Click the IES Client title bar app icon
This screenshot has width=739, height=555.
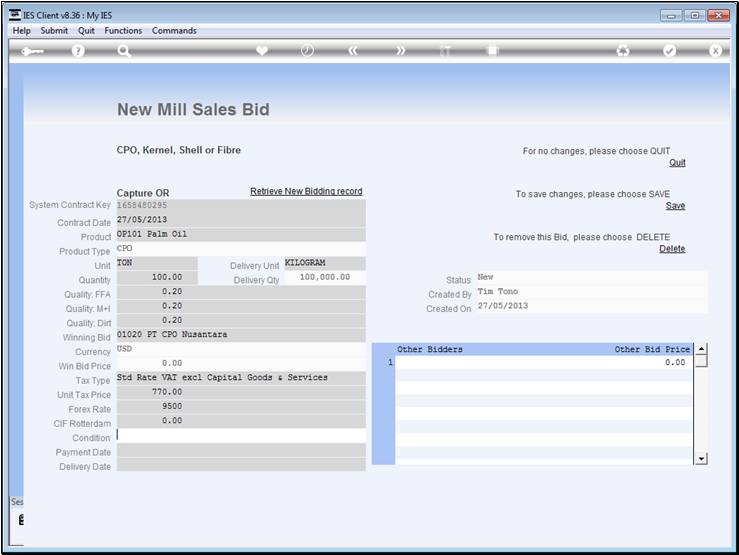tap(15, 15)
